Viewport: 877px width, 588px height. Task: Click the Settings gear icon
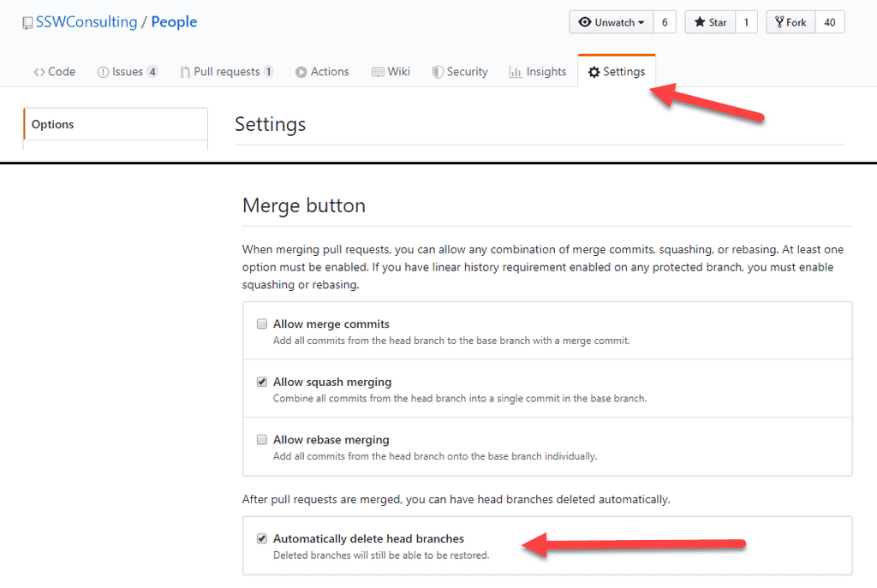coord(594,72)
